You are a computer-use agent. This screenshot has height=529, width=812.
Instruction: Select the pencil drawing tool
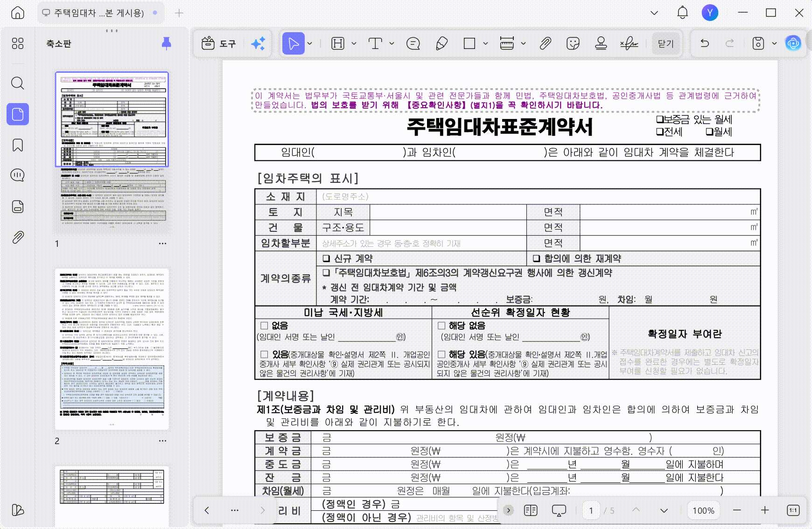[x=441, y=43]
